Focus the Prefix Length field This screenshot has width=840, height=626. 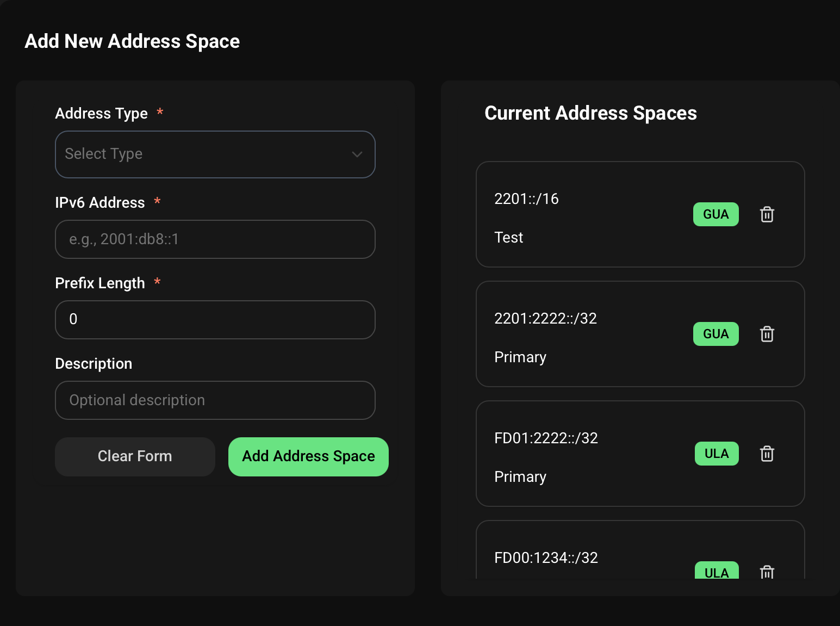(x=215, y=320)
